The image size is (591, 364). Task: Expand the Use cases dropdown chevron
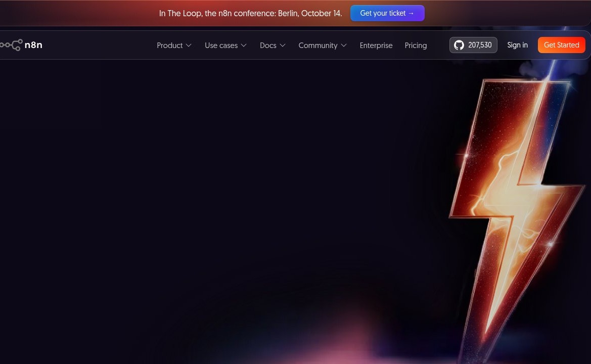(244, 45)
